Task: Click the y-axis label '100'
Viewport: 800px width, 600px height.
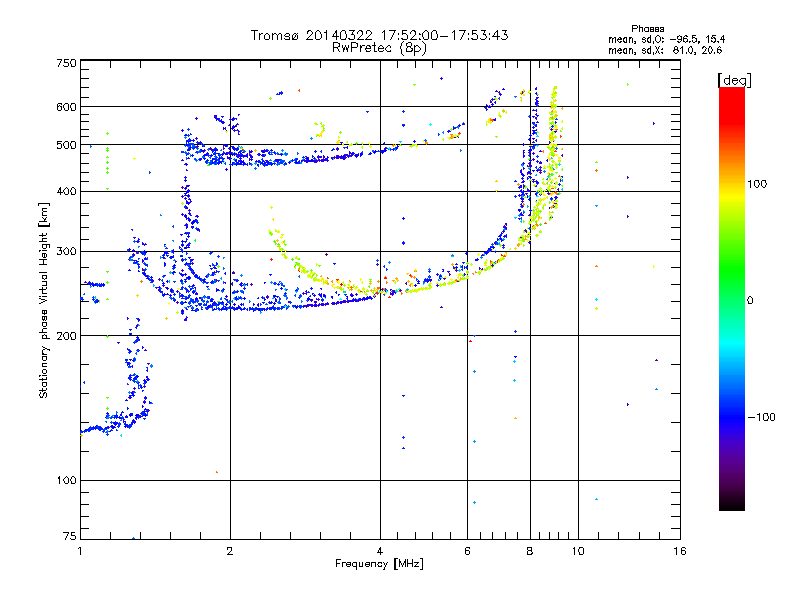Action: tap(67, 481)
